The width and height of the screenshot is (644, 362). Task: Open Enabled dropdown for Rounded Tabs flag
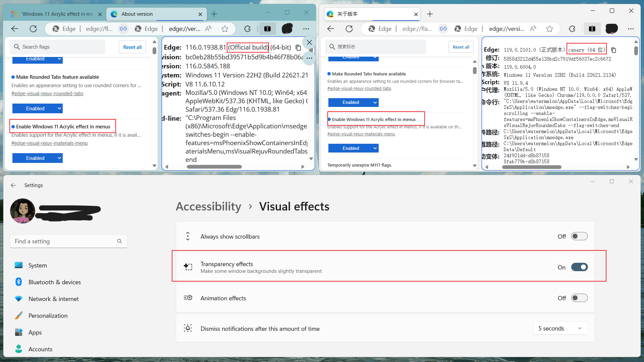[x=37, y=108]
